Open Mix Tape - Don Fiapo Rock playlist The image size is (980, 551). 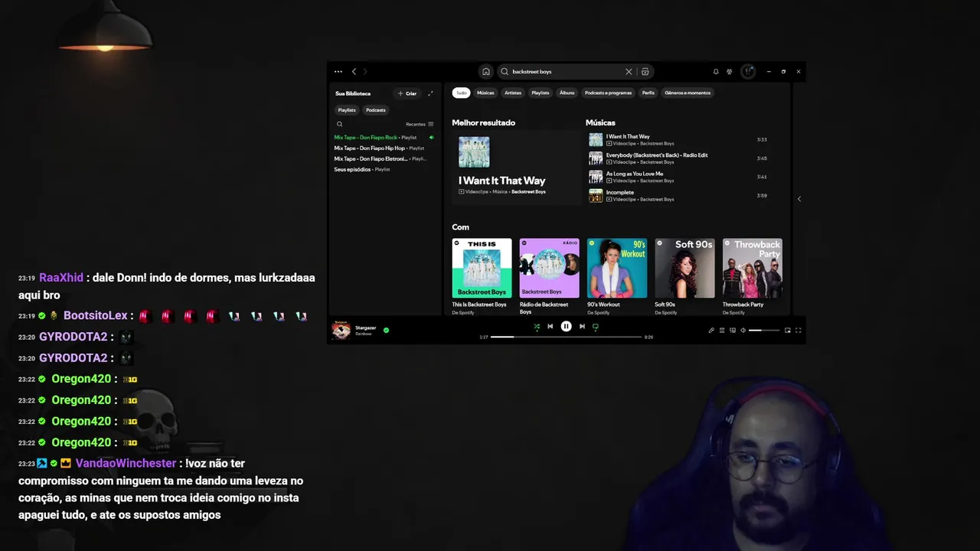point(384,138)
